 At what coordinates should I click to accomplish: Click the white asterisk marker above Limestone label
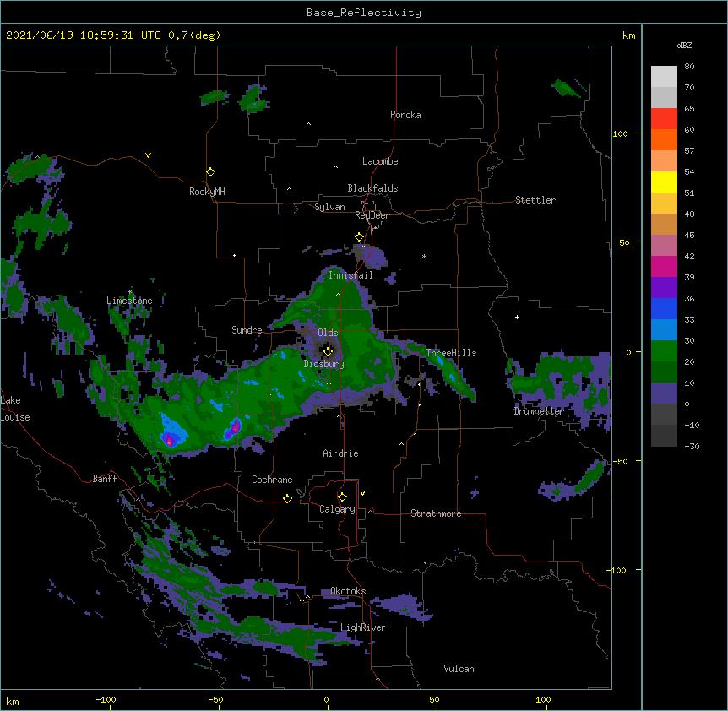click(x=129, y=292)
